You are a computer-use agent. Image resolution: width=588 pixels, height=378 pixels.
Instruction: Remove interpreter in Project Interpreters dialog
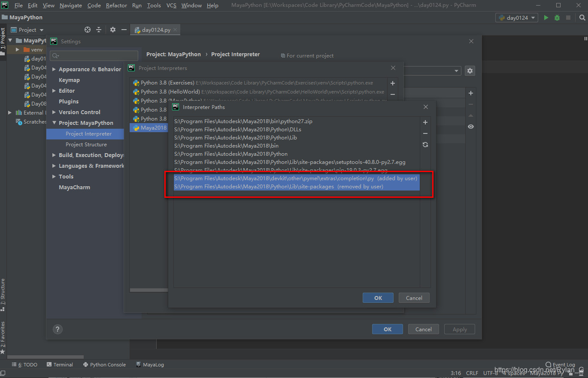click(x=392, y=94)
